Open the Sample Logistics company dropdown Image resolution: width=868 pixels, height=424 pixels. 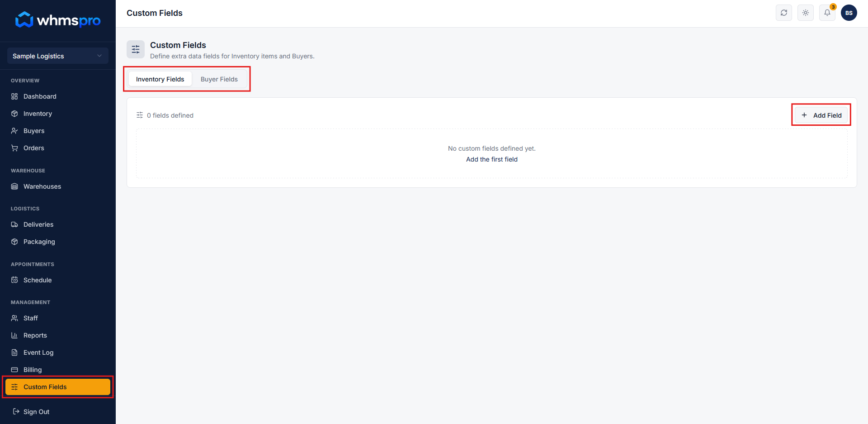coord(58,56)
